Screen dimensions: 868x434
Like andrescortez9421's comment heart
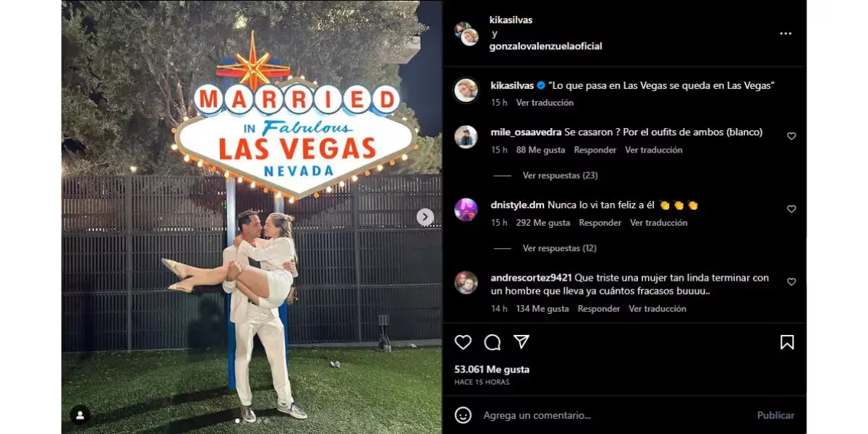pos(791,282)
